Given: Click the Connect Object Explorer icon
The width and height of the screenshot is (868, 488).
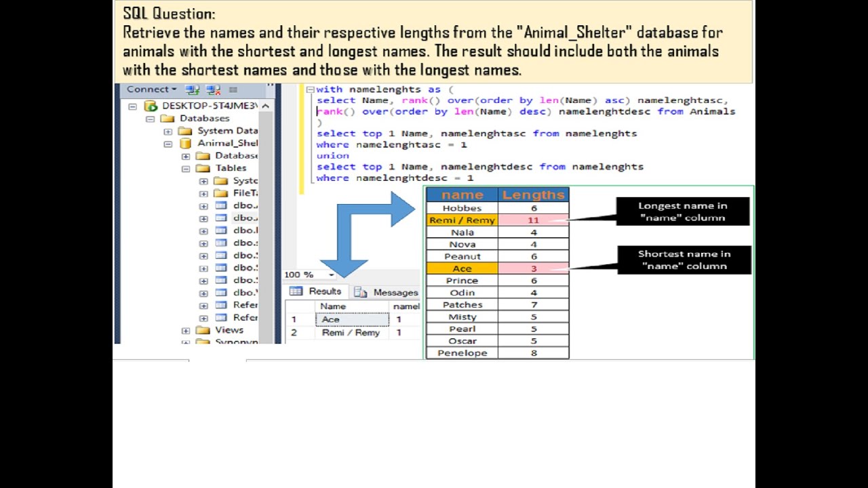Looking at the screenshot, I should click(193, 89).
